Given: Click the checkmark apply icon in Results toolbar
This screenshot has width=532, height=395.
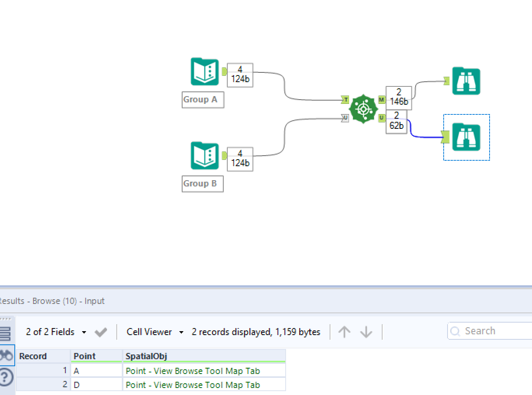Looking at the screenshot, I should (x=101, y=332).
